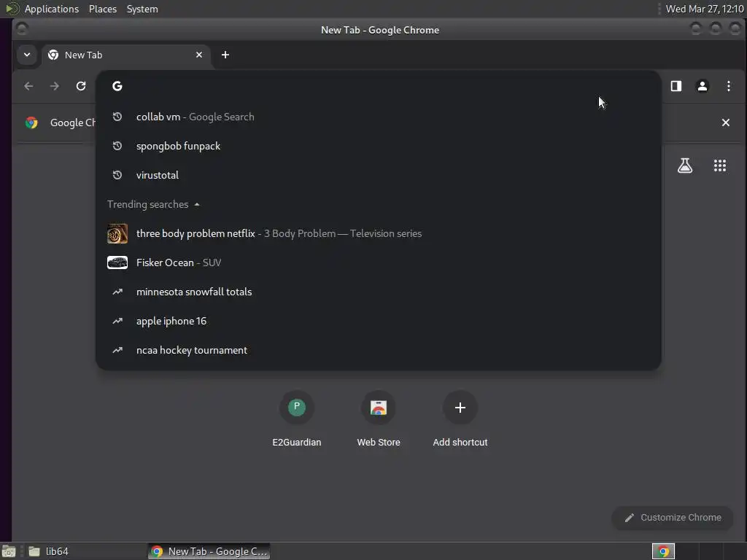Click the clock icon beside spongbob funpack
Screen dimensions: 747x560
(x=117, y=146)
